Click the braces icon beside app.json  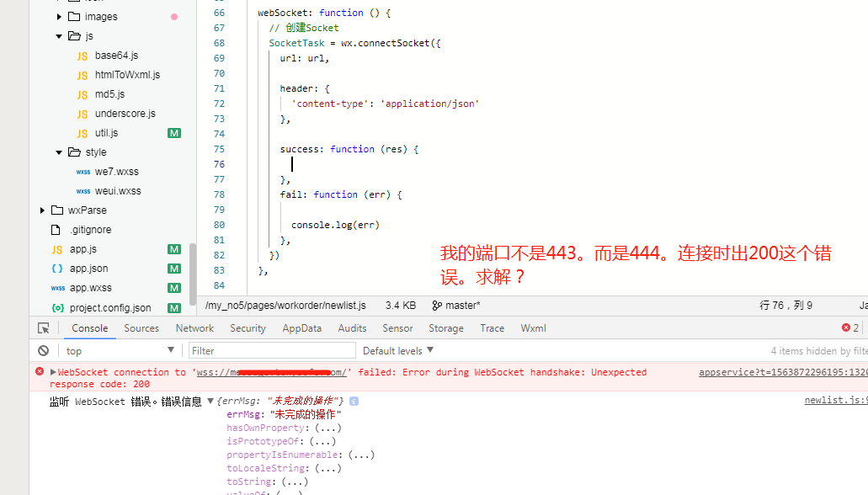57,269
